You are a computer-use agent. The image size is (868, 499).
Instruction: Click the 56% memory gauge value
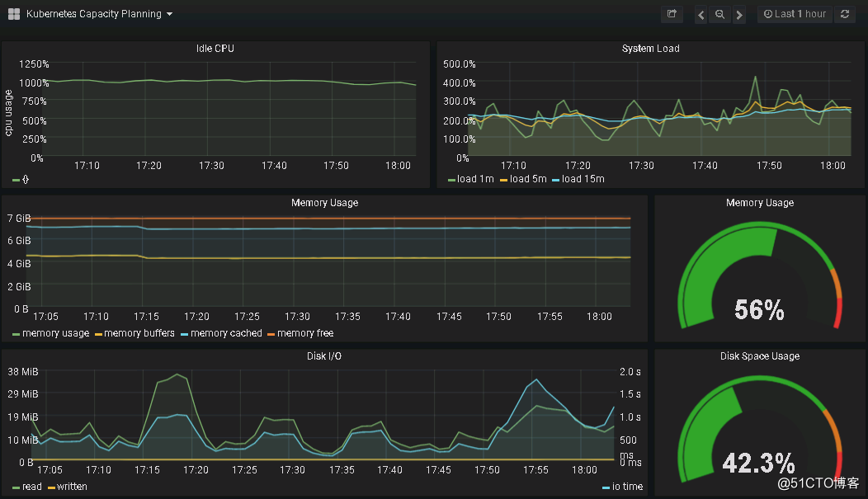[759, 310]
